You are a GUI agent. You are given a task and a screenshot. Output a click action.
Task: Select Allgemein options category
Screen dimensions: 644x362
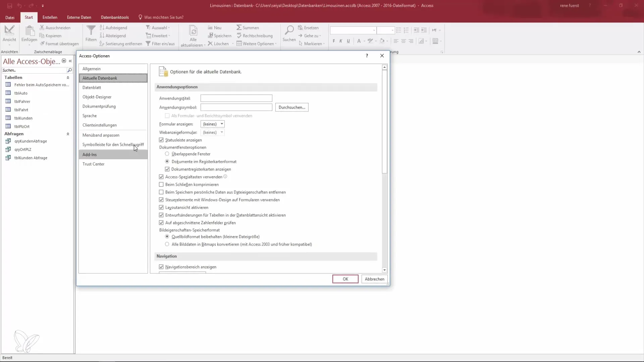[113, 69]
